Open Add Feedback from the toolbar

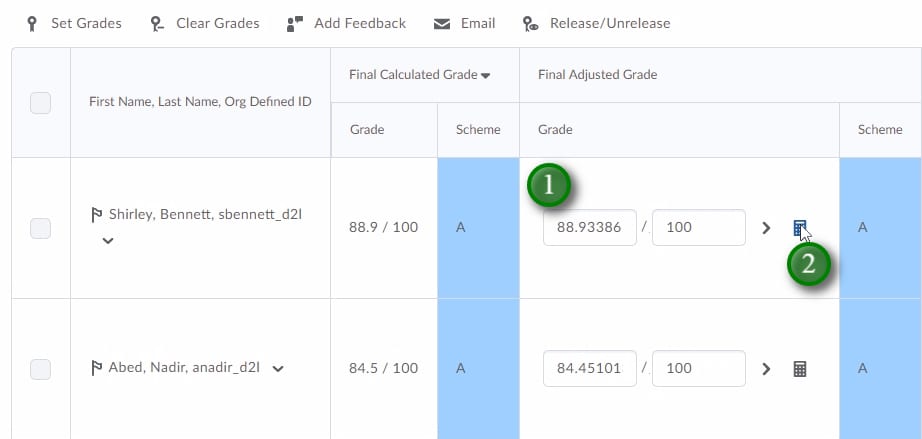(x=346, y=23)
